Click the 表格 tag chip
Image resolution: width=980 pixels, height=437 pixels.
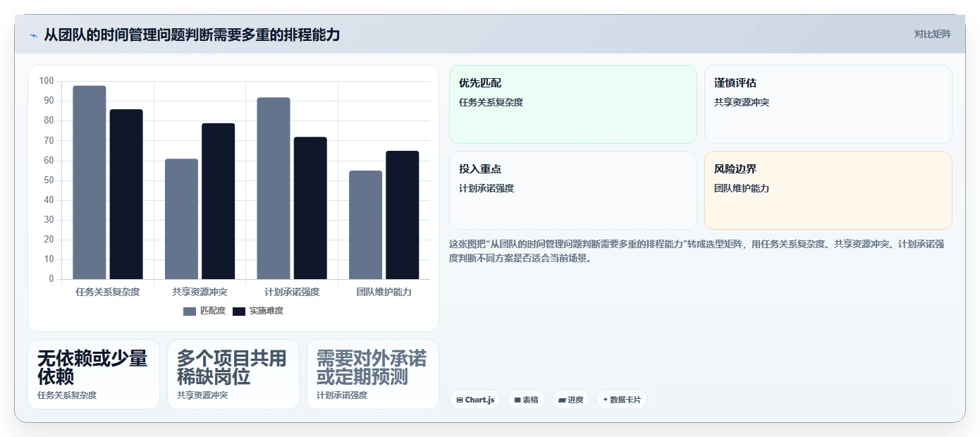point(526,400)
